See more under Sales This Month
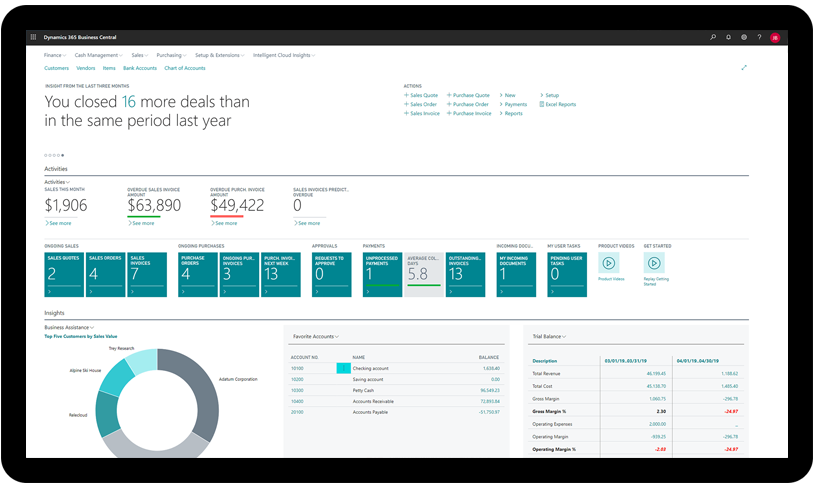The image size is (813, 487). [59, 223]
